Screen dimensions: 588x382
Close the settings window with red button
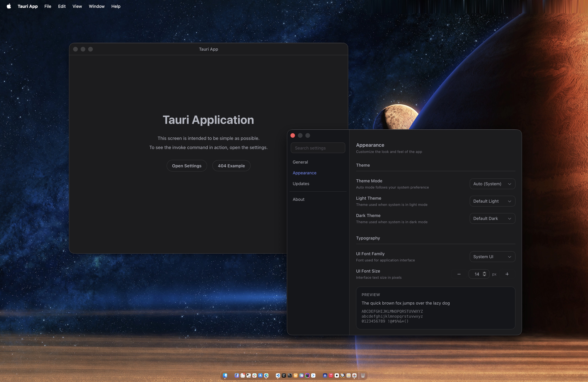[x=293, y=135]
